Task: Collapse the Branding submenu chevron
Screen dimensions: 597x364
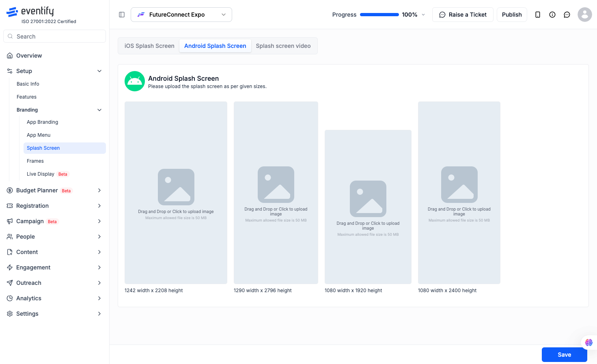Action: (x=99, y=110)
